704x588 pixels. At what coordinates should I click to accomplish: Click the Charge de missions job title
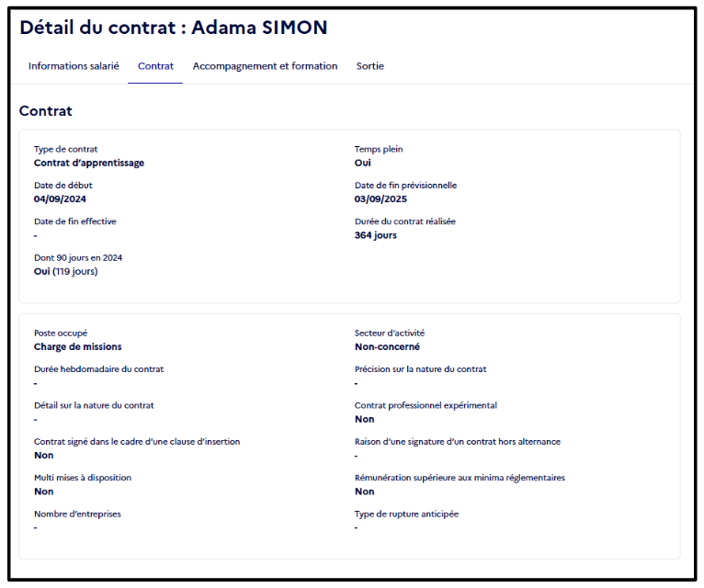78,347
